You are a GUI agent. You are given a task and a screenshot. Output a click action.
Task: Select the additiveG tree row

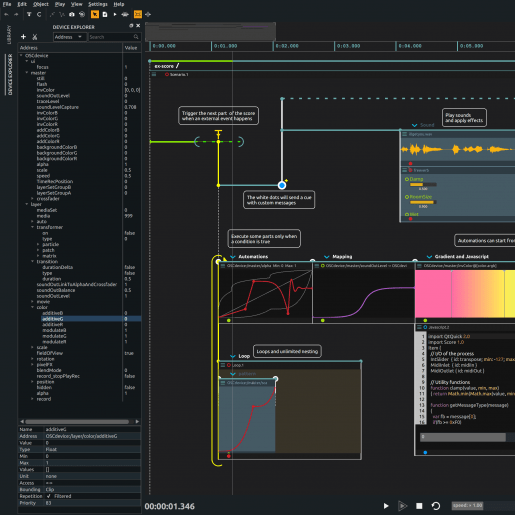79,319
